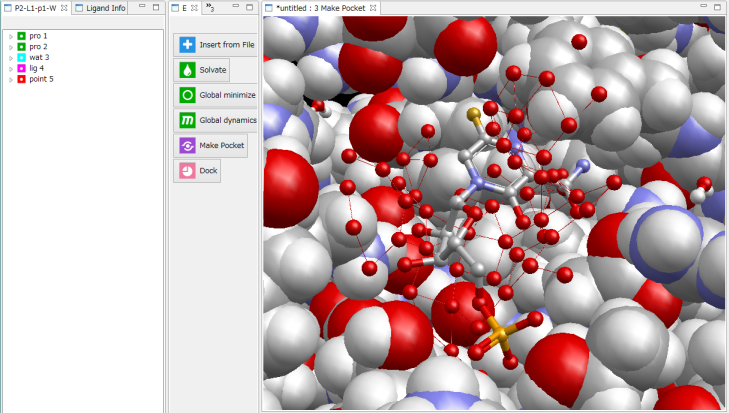729x413 pixels.
Task: Click the green icon beside pro 2
Action: (21, 47)
